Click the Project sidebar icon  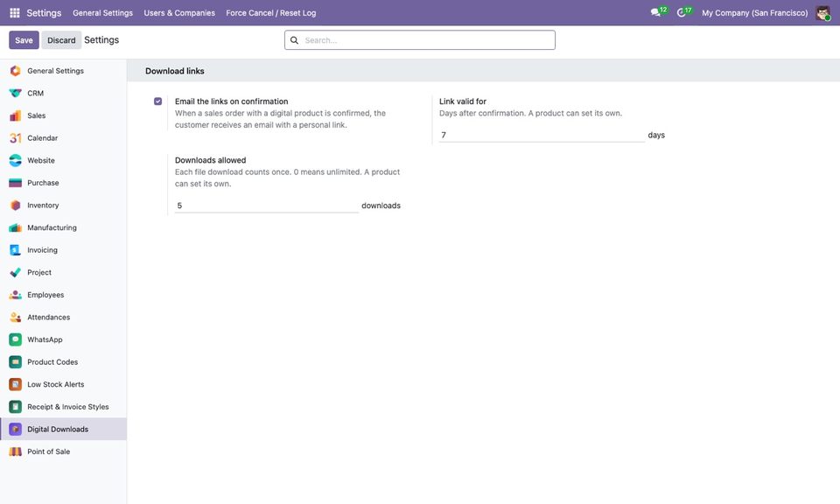(16, 273)
